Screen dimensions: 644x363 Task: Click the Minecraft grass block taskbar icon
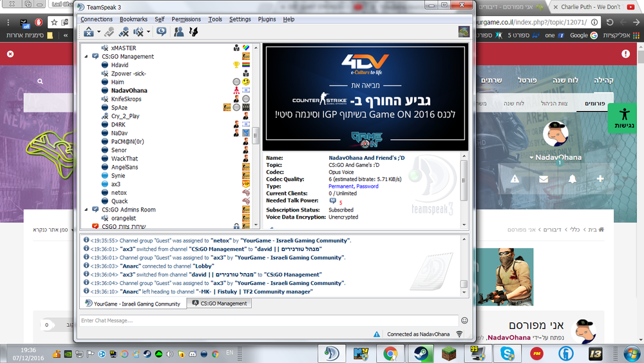pos(450,353)
